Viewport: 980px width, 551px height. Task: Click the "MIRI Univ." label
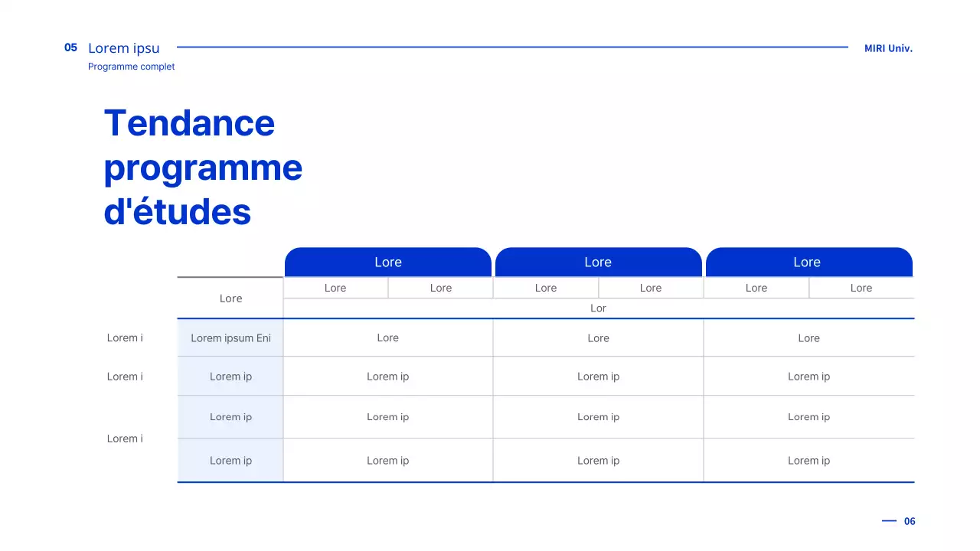point(888,48)
